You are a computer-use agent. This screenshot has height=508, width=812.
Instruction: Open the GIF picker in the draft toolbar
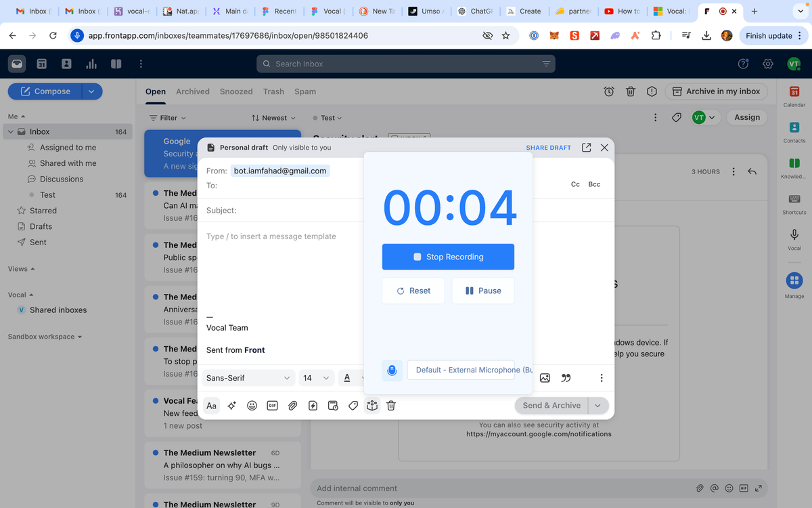pyautogui.click(x=272, y=406)
